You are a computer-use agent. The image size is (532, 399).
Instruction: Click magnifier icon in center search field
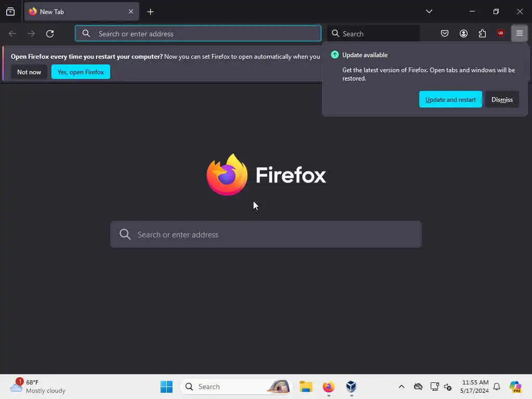pyautogui.click(x=125, y=234)
